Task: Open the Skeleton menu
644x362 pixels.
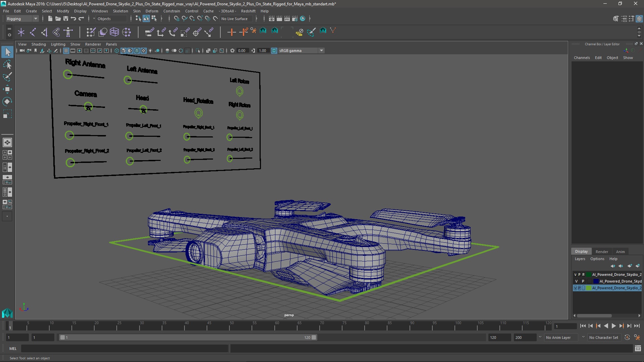Action: point(120,11)
